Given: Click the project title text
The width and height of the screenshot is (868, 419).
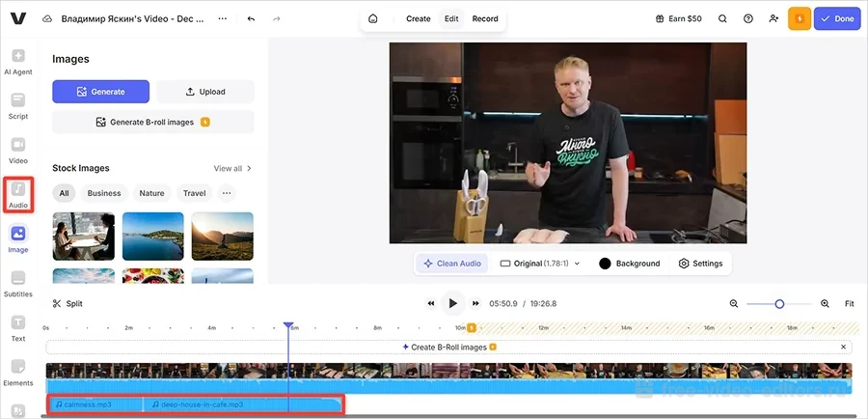Looking at the screenshot, I should [132, 19].
